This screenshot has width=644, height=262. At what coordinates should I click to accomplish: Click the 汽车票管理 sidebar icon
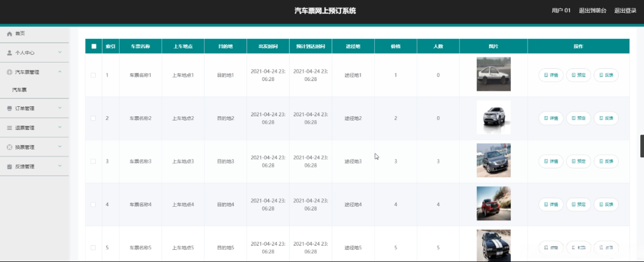point(9,72)
